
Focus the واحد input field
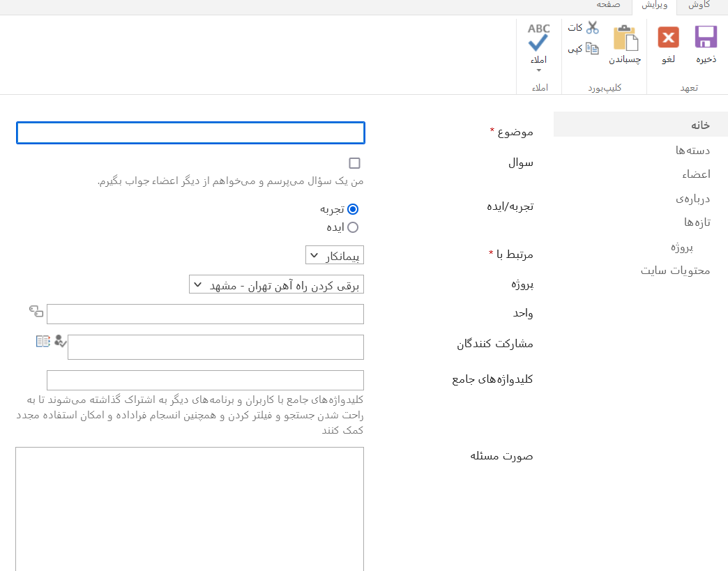point(205,314)
